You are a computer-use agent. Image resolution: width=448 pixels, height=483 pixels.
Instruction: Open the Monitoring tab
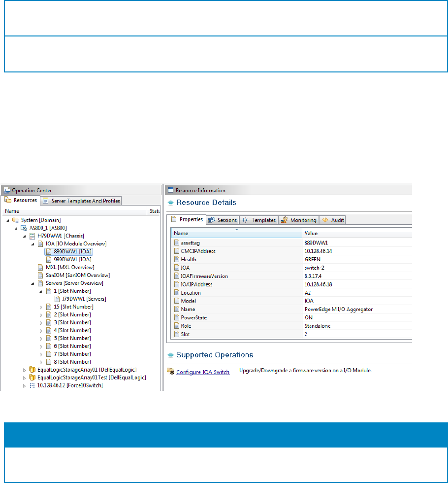pos(299,220)
